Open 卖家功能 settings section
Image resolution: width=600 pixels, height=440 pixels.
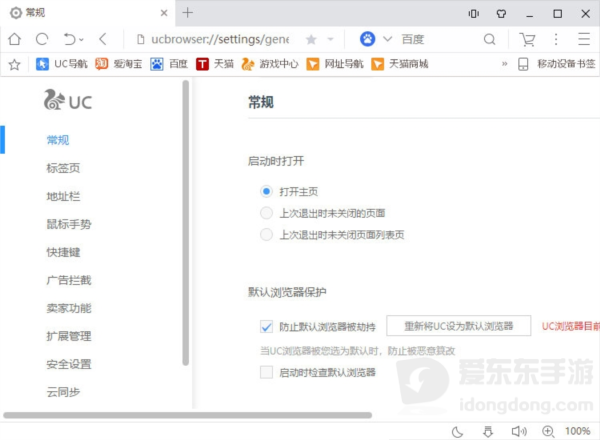coord(69,308)
